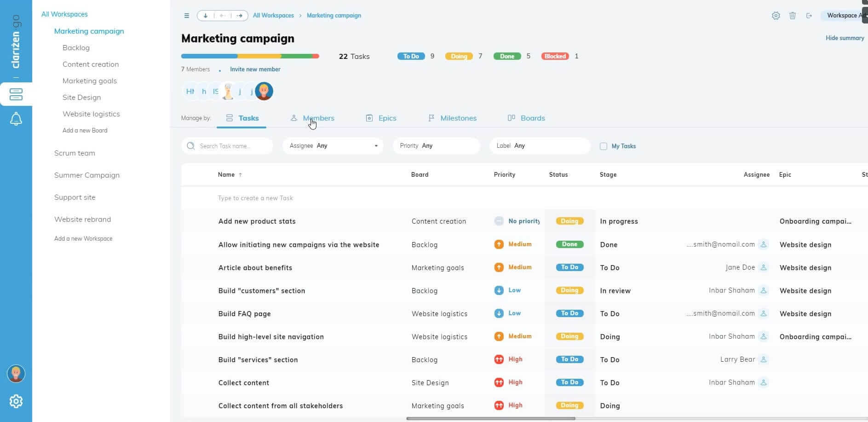This screenshot has width=868, height=422.
Task: Click Hide summary link
Action: pyautogui.click(x=845, y=38)
